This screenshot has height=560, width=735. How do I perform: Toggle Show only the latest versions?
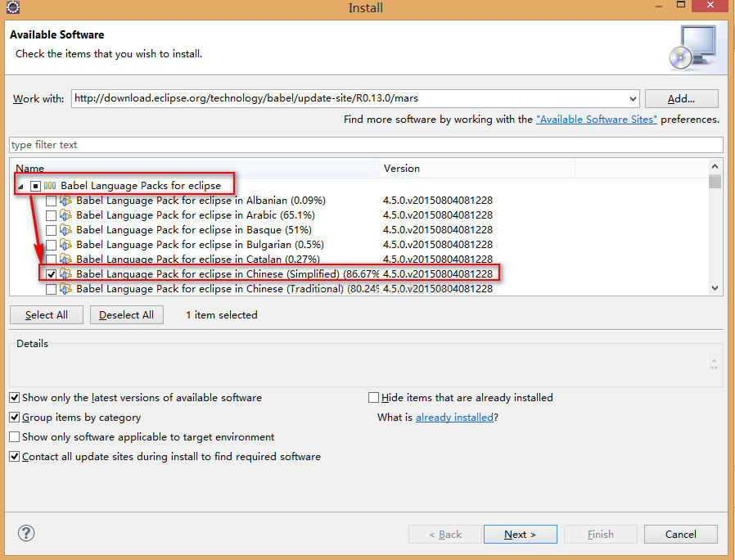tap(15, 398)
